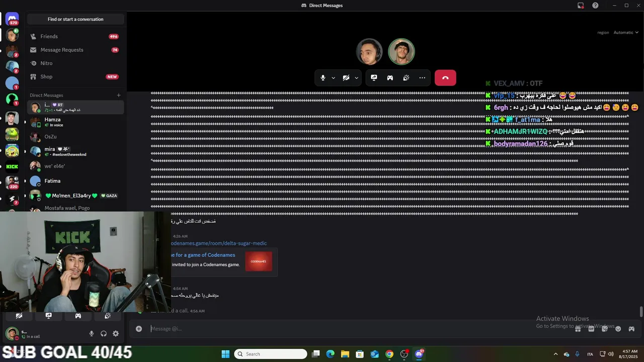Mute microphone in user panel

[x=92, y=333]
